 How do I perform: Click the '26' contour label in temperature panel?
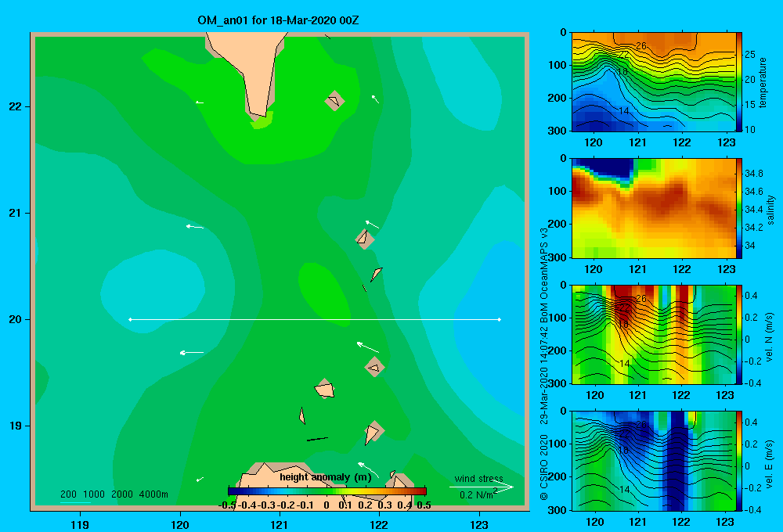[641, 46]
